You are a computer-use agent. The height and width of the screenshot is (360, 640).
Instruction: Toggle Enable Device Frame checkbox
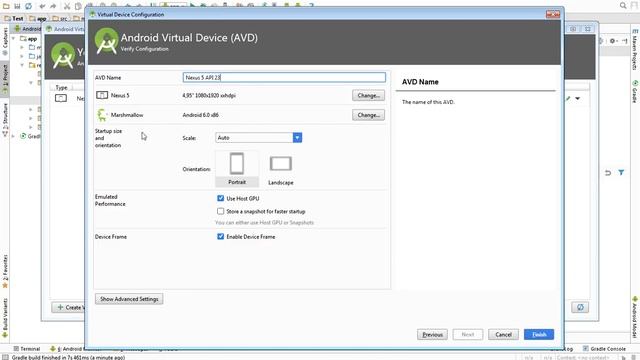(220, 236)
